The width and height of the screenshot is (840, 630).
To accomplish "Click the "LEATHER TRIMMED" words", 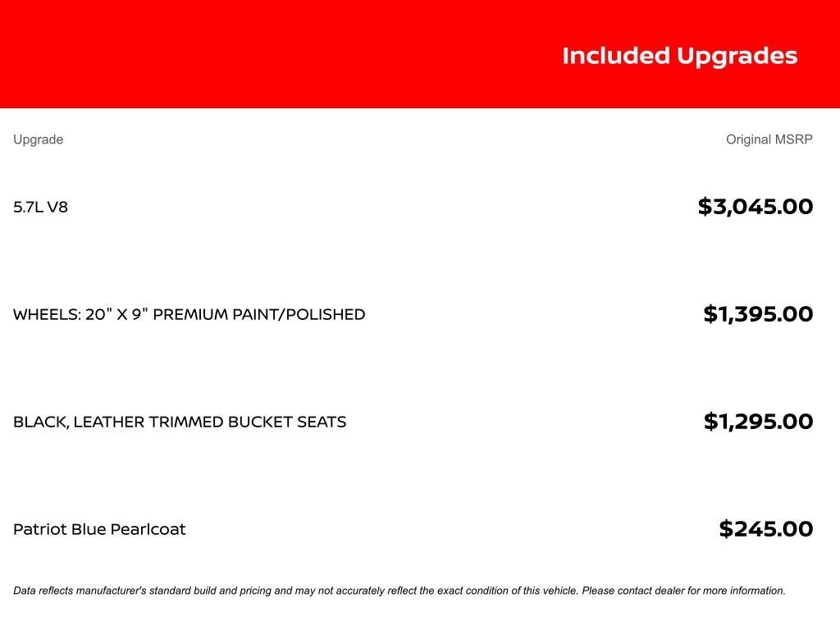I will tap(148, 422).
